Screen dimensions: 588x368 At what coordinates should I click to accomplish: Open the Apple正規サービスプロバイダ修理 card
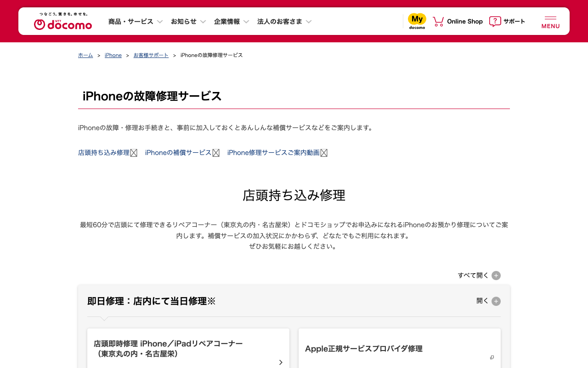coord(400,348)
